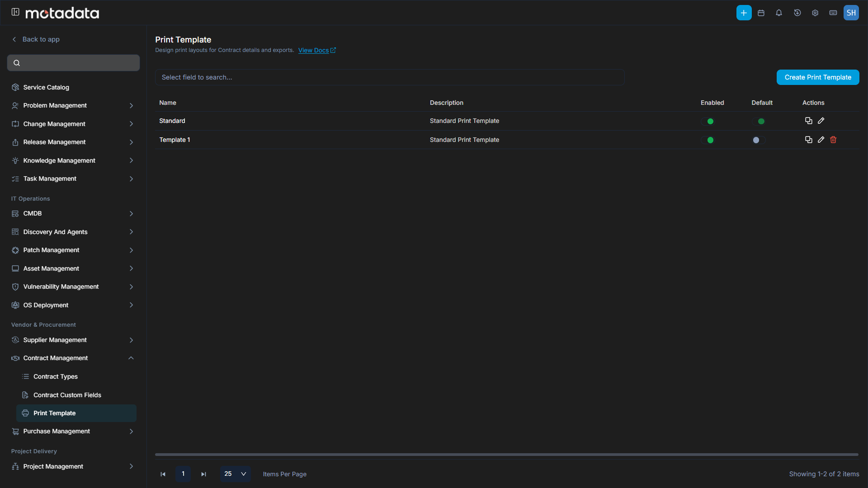Toggle Enabled switch for Standard template

tap(708, 121)
